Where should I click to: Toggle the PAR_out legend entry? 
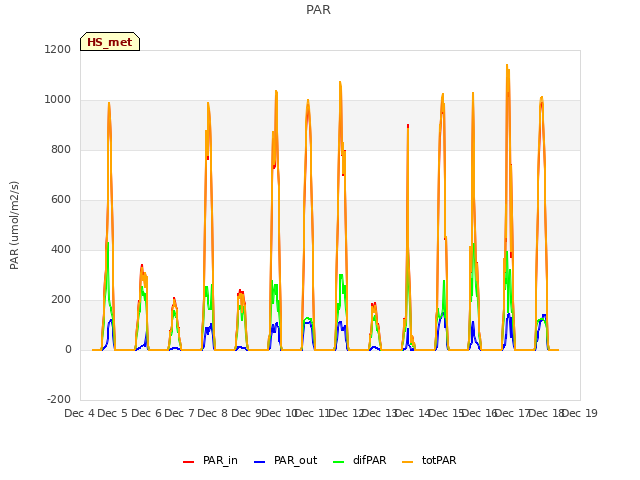(285, 460)
